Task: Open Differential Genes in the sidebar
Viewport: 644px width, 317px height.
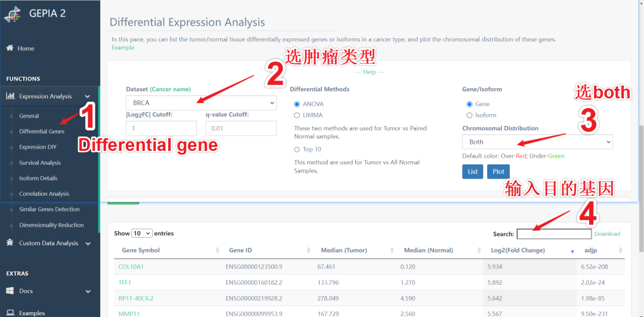Action: pyautogui.click(x=42, y=131)
